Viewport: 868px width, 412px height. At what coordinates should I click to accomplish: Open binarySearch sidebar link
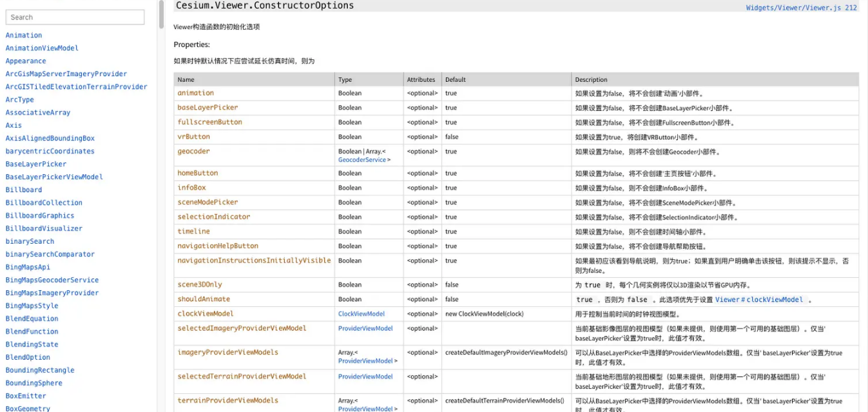coord(30,242)
